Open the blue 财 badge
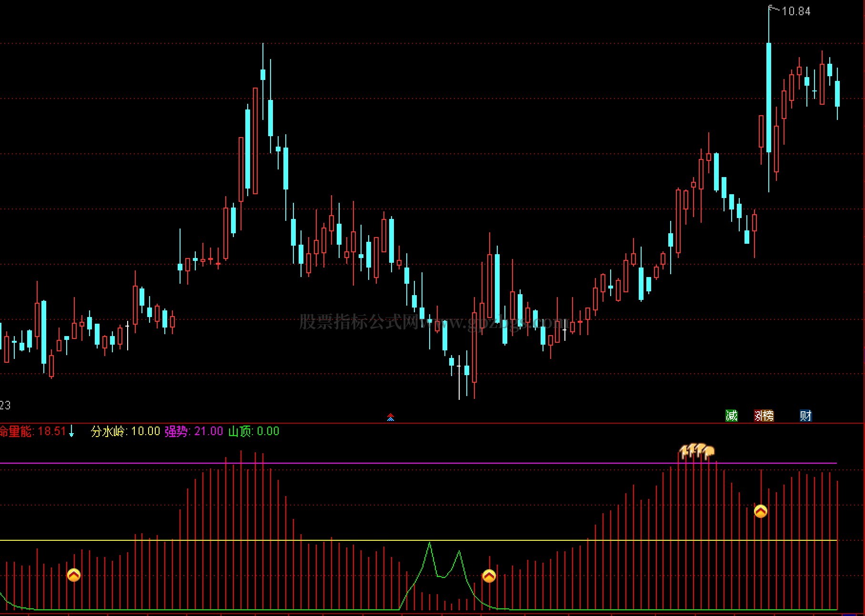This screenshot has height=616, width=865. coord(805,416)
